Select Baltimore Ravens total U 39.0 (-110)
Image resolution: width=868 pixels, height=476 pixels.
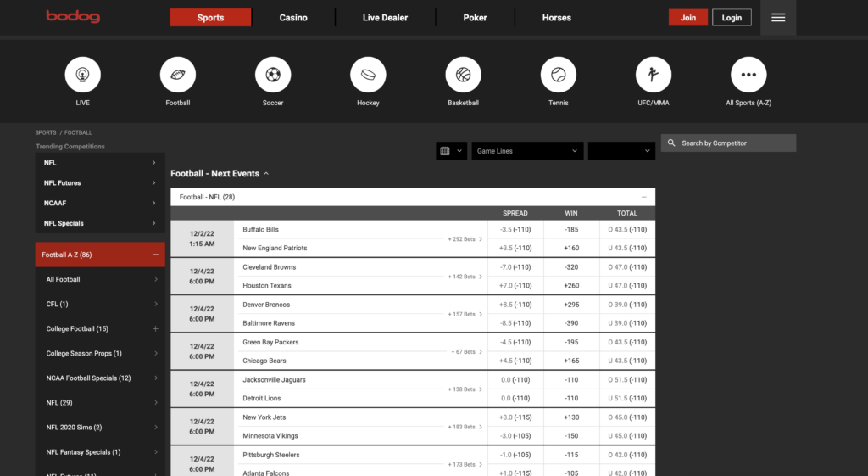pos(627,323)
